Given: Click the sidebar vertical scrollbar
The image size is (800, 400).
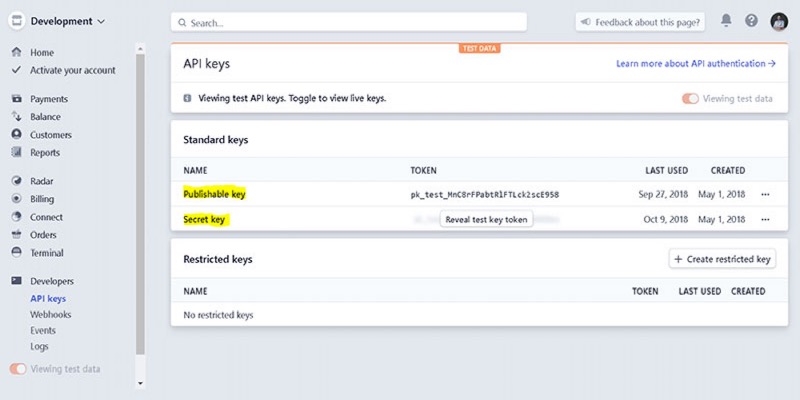Looking at the screenshot, I should (140, 204).
